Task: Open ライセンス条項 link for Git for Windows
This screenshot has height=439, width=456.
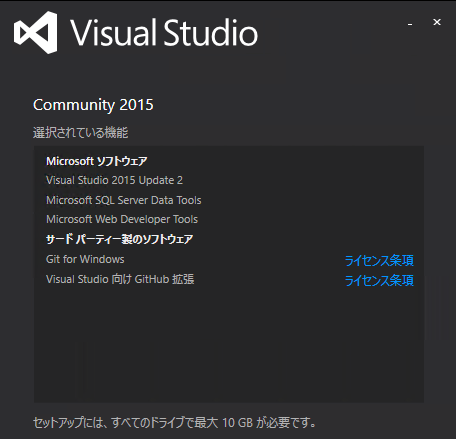Action: click(379, 260)
